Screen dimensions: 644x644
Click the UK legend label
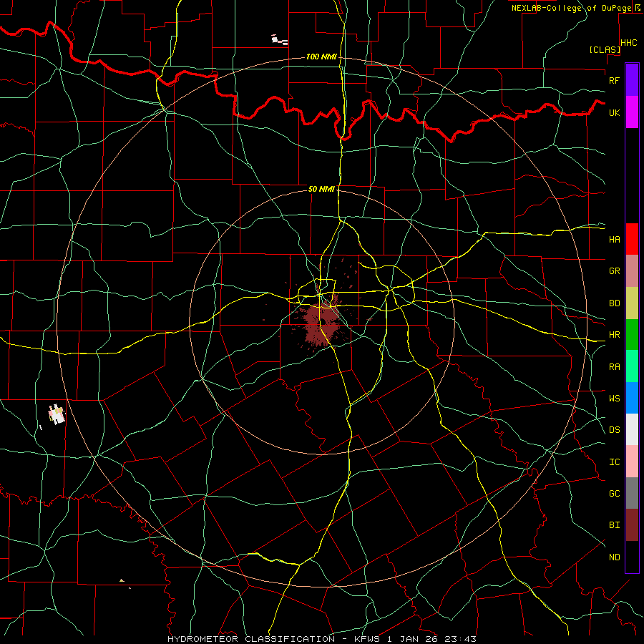click(615, 112)
